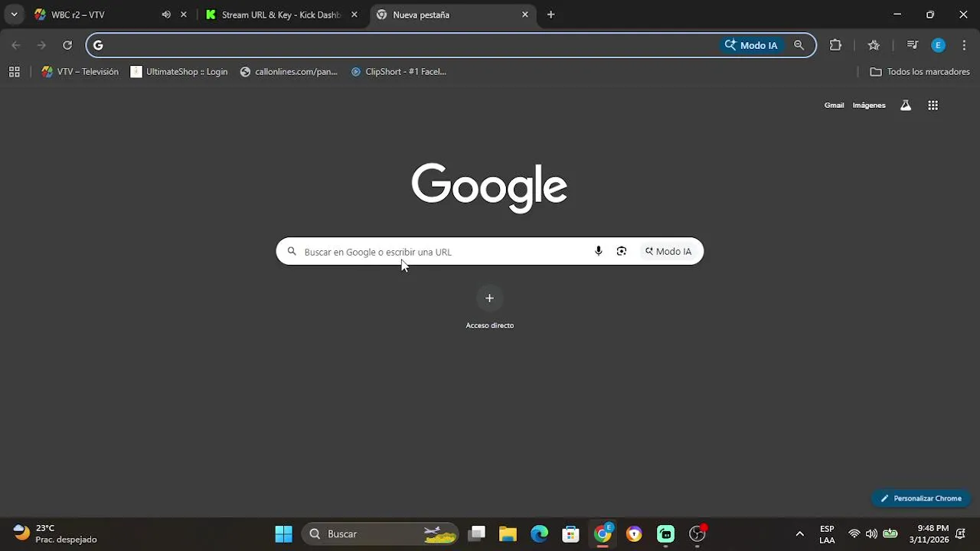Open the Chrome three-dot menu
The image size is (980, 551).
(964, 45)
